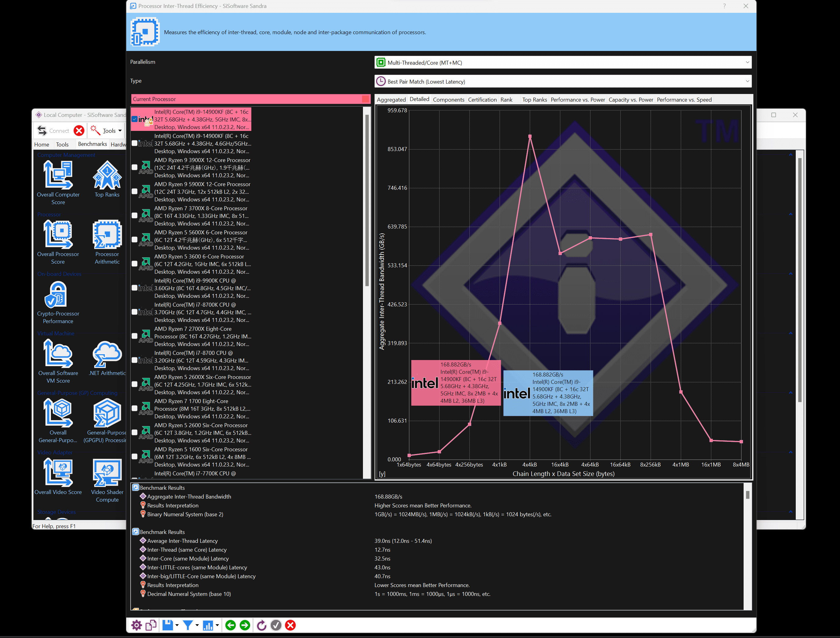The height and width of the screenshot is (638, 840).
Task: Click the blue save floppy icon
Action: pyautogui.click(x=167, y=625)
